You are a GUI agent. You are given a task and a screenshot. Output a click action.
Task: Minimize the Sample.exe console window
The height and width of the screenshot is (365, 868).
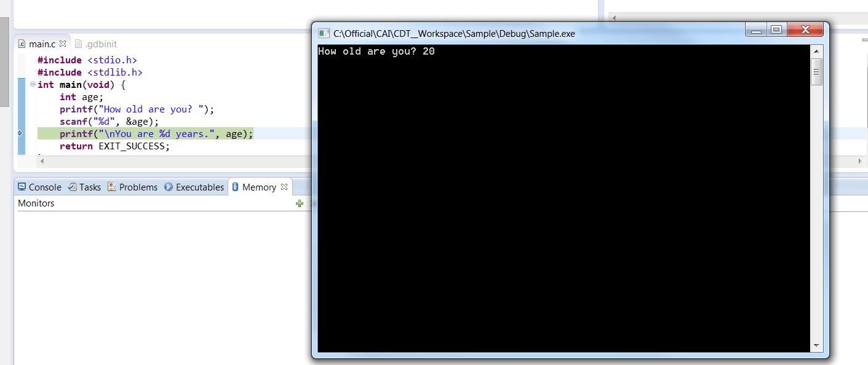pyautogui.click(x=757, y=30)
